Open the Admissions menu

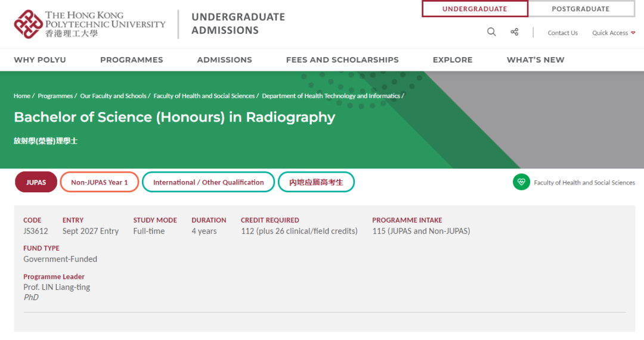pyautogui.click(x=225, y=60)
